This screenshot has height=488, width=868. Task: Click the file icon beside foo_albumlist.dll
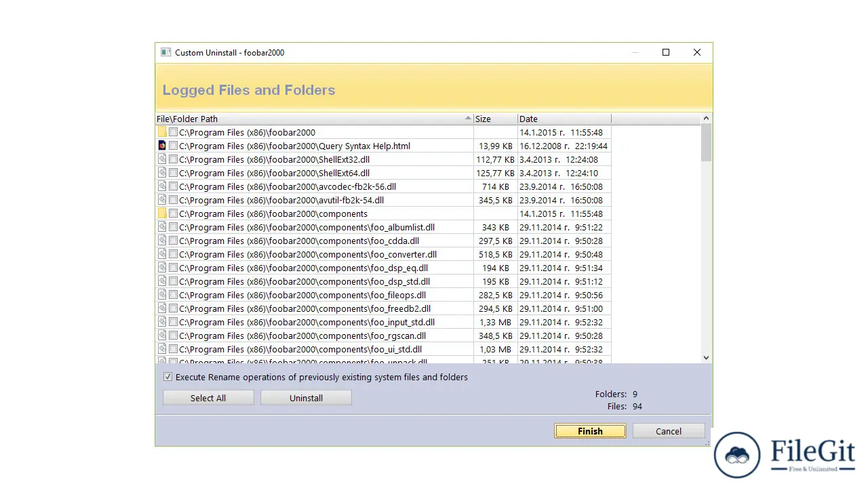click(x=162, y=227)
